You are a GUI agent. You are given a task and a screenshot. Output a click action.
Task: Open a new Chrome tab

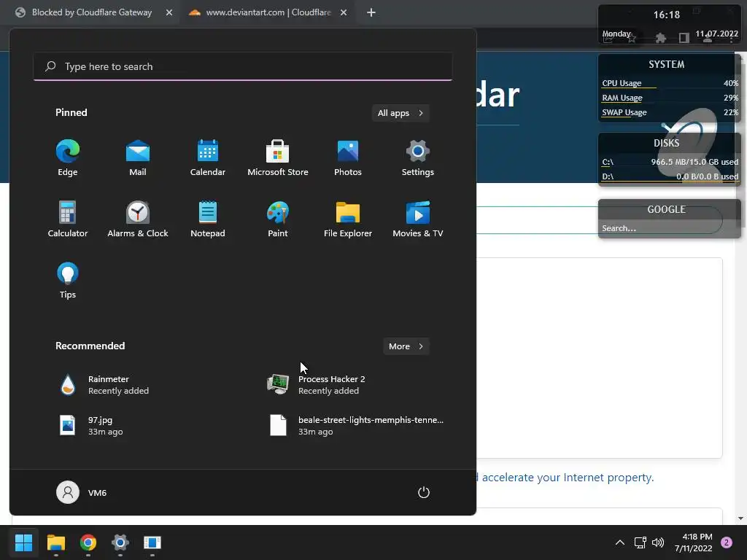tap(371, 12)
